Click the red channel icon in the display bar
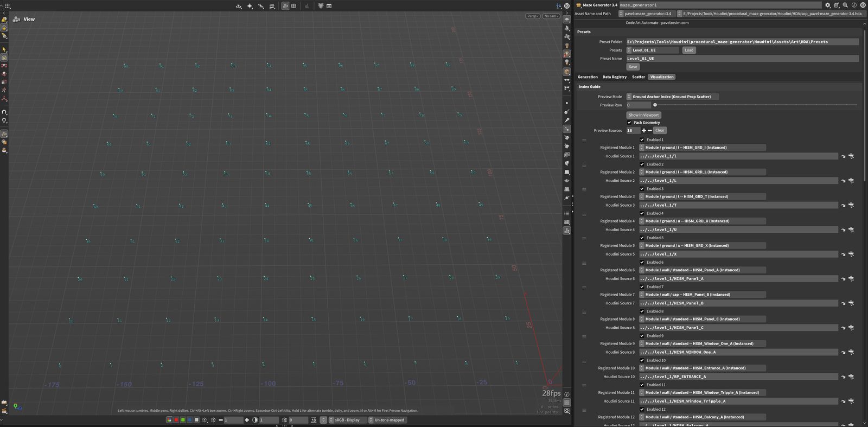 click(x=176, y=420)
